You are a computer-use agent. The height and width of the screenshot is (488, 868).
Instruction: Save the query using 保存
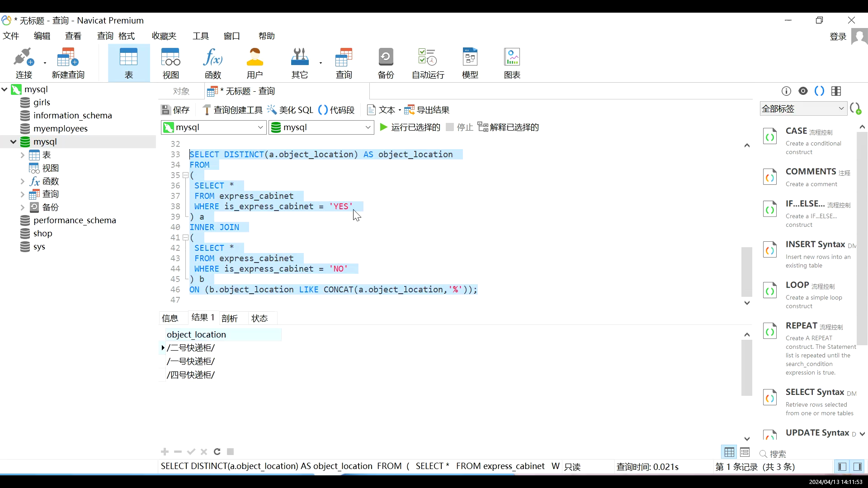[175, 110]
